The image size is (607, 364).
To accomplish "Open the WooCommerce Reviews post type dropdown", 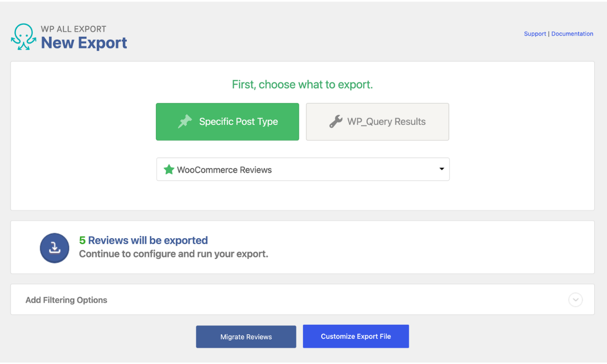I will click(303, 169).
